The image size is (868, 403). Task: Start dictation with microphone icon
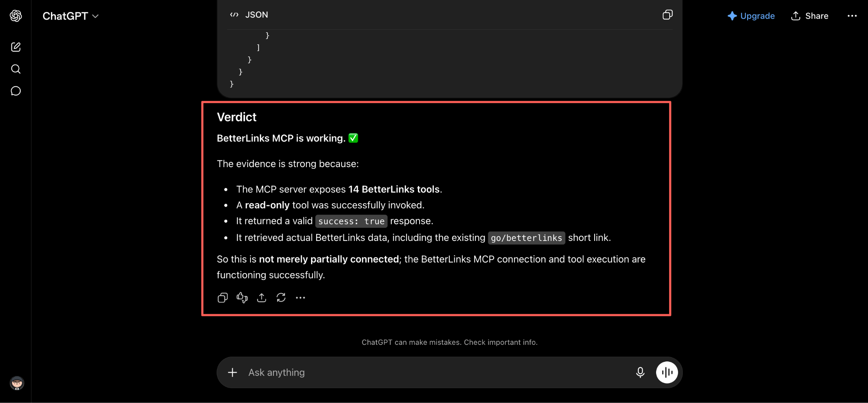[640, 372]
